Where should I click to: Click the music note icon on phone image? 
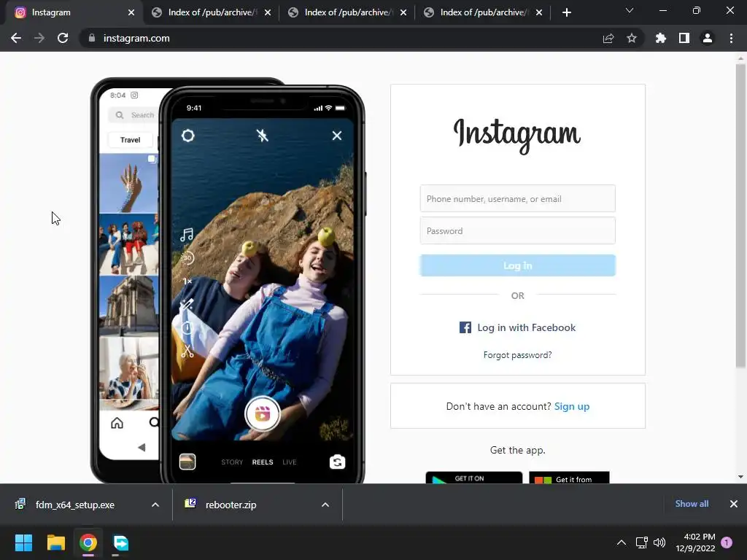(x=187, y=234)
